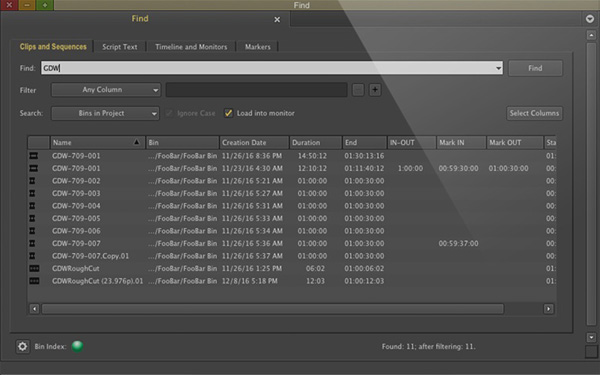This screenshot has width=600, height=375.
Task: Click the clip icon for GDW-709-007.Copy.01
Action: [33, 256]
